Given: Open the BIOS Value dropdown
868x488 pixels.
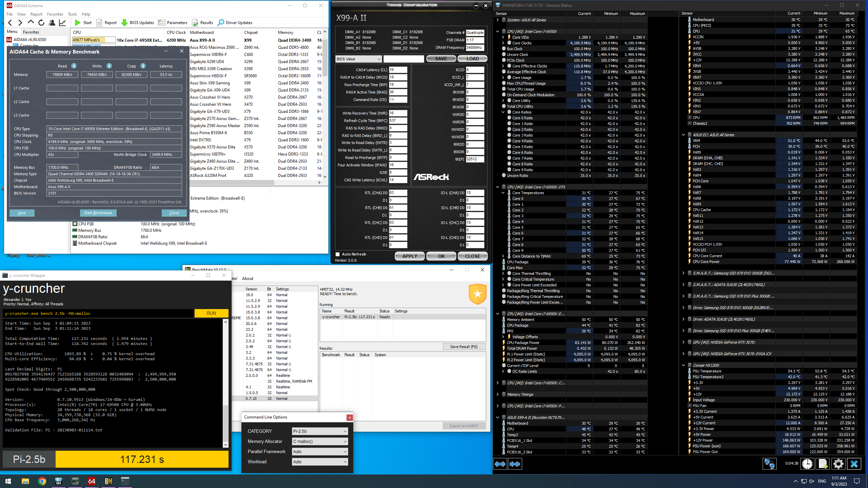Looking at the screenshot, I should click(359, 59).
